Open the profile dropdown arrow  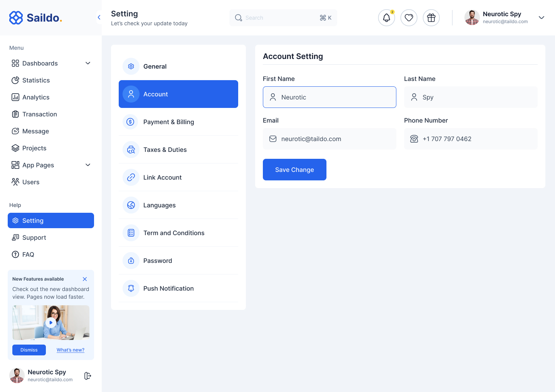pos(542,18)
